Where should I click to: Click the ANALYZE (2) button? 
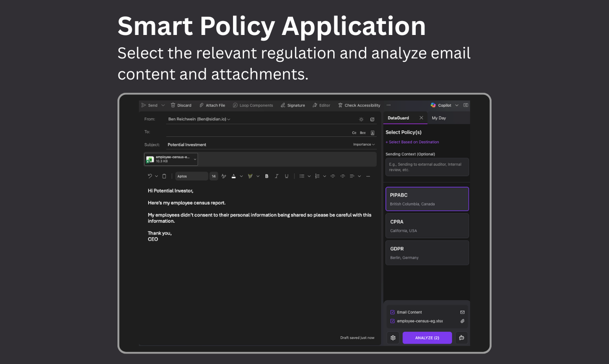tap(427, 338)
